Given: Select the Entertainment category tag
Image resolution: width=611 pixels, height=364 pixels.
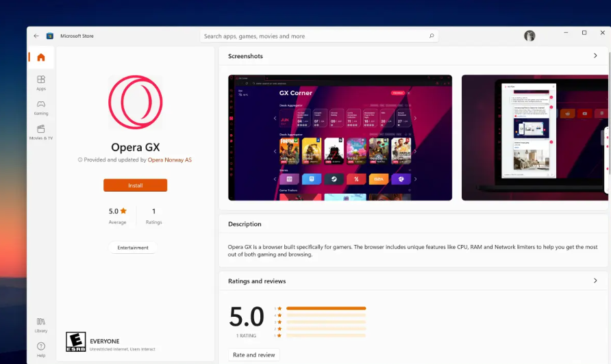Looking at the screenshot, I should (x=133, y=248).
